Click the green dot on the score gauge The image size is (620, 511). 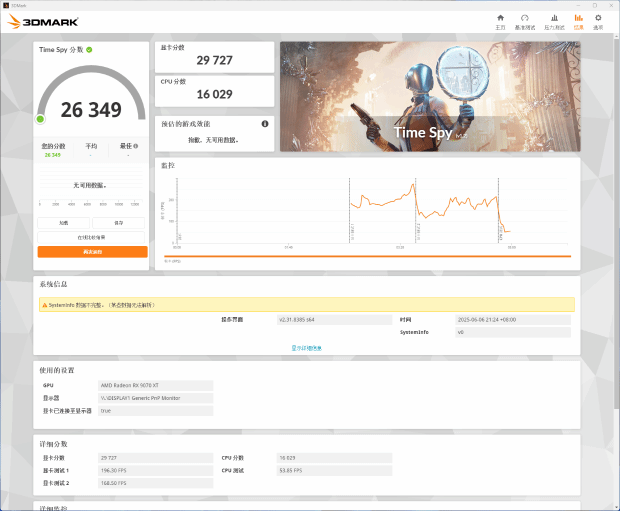pyautogui.click(x=40, y=119)
